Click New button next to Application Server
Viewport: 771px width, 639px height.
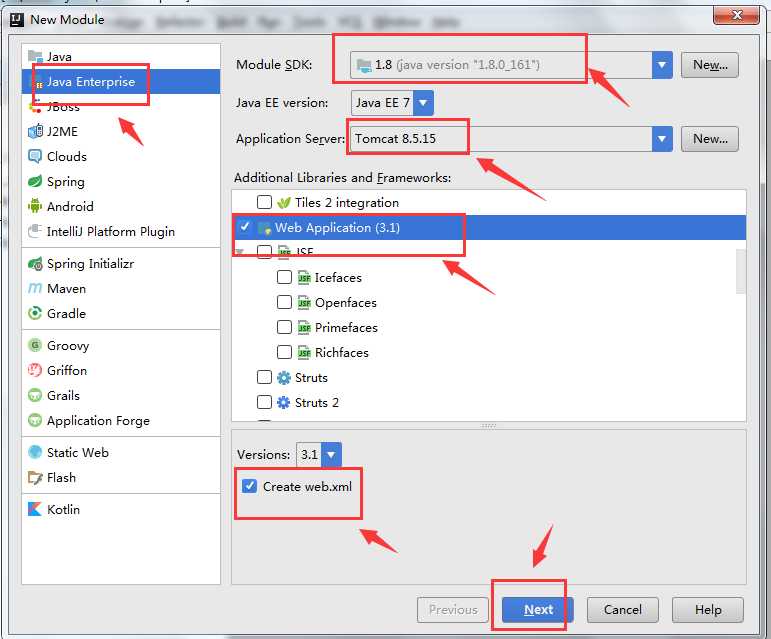(x=710, y=139)
